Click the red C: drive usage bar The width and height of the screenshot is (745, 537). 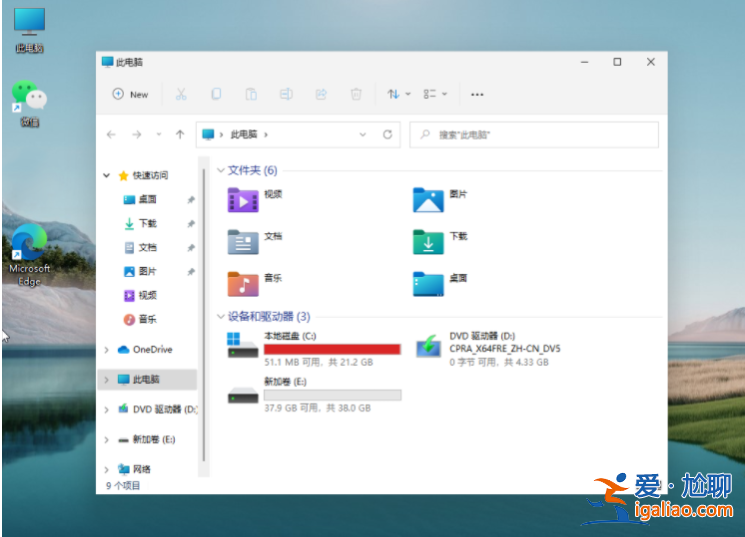tap(332, 349)
